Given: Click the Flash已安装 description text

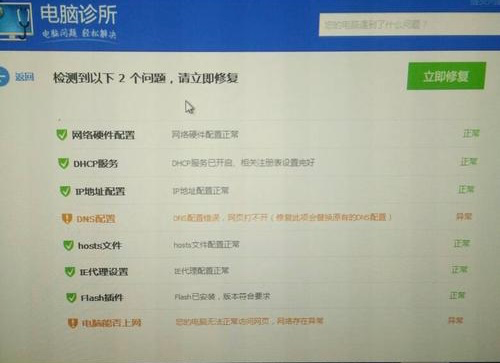Looking at the screenshot, I should (x=222, y=296).
